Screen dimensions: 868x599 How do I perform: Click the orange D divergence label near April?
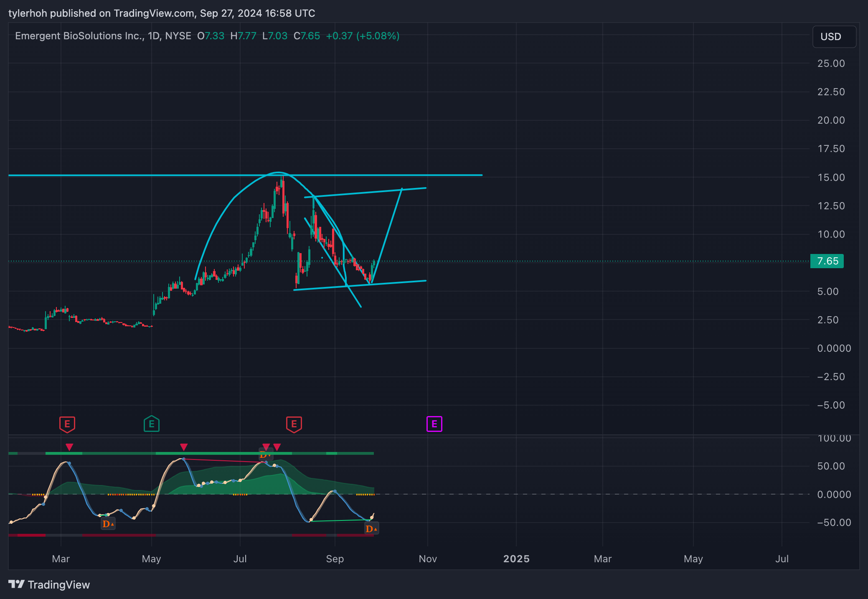(x=108, y=524)
